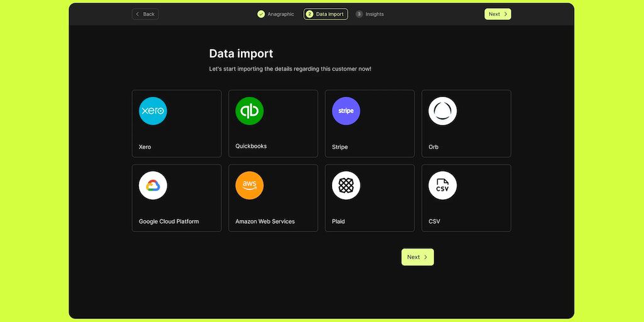Select the CSV card label

(x=434, y=221)
